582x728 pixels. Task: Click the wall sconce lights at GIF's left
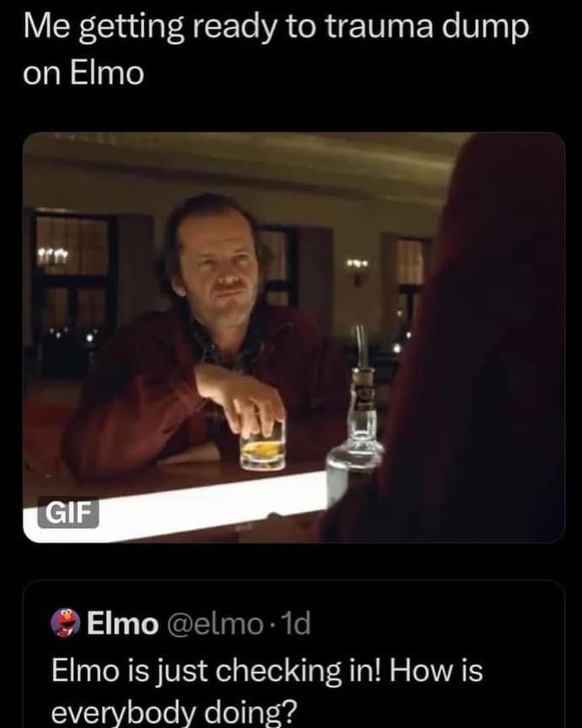tap(53, 255)
